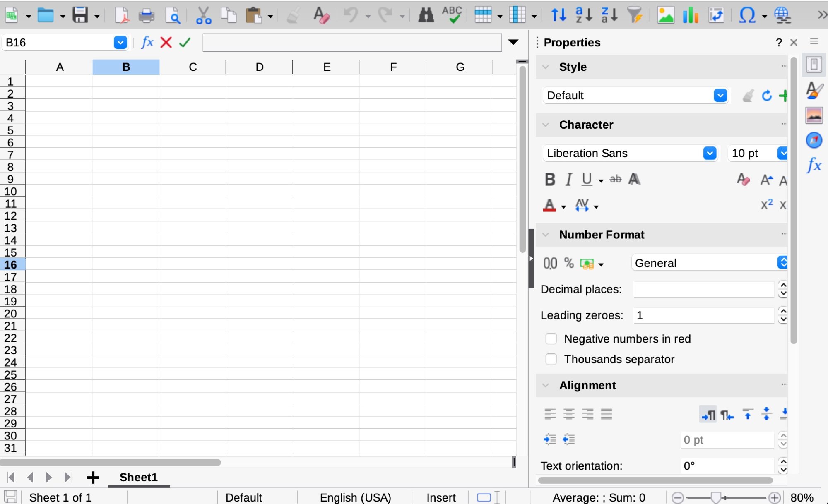Open the Gallery sidebar icon
This screenshot has width=828, height=504.
click(x=814, y=115)
